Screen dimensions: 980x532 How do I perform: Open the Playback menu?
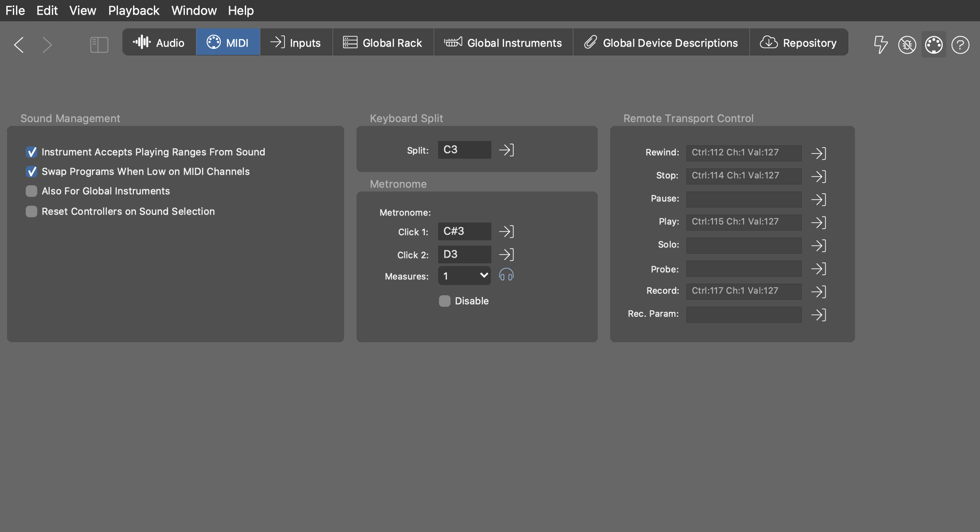(133, 11)
